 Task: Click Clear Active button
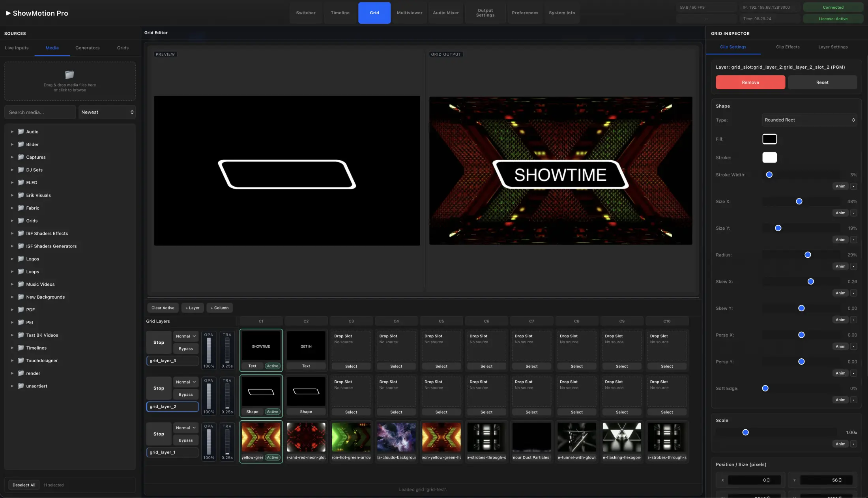click(x=163, y=308)
